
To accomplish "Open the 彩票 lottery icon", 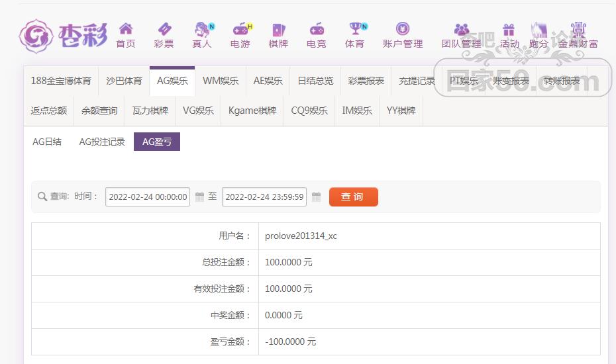I will click(164, 28).
